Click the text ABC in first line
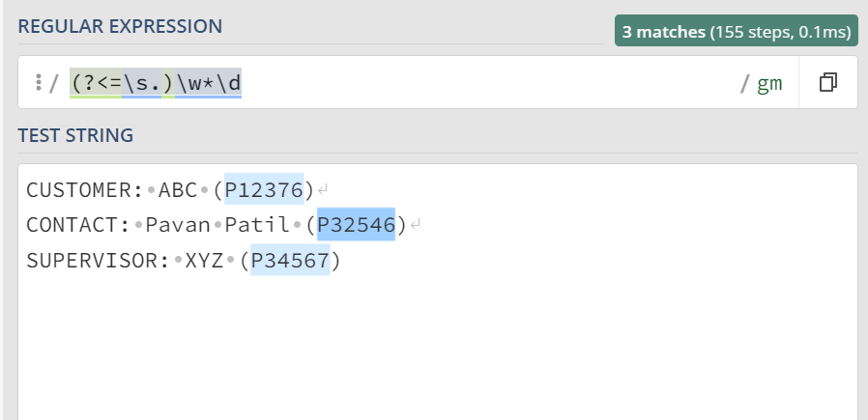The image size is (868, 420). [178, 190]
